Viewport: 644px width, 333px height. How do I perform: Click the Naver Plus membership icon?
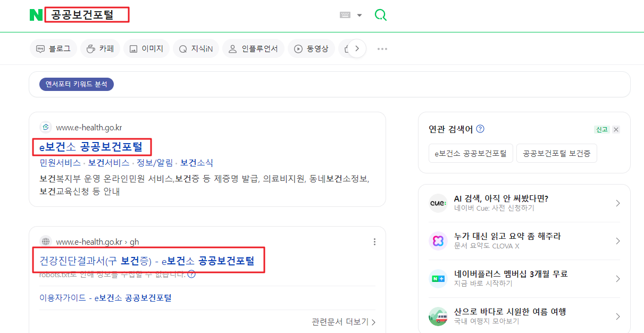click(438, 279)
